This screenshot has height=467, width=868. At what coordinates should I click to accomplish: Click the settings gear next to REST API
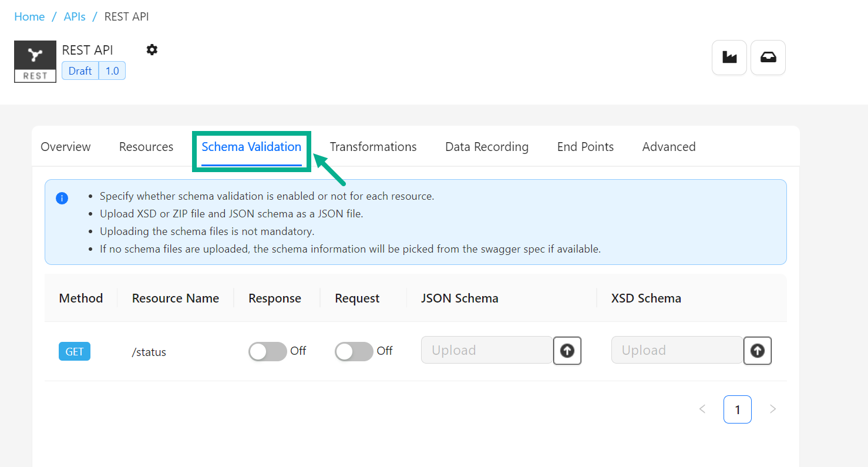[x=152, y=50]
